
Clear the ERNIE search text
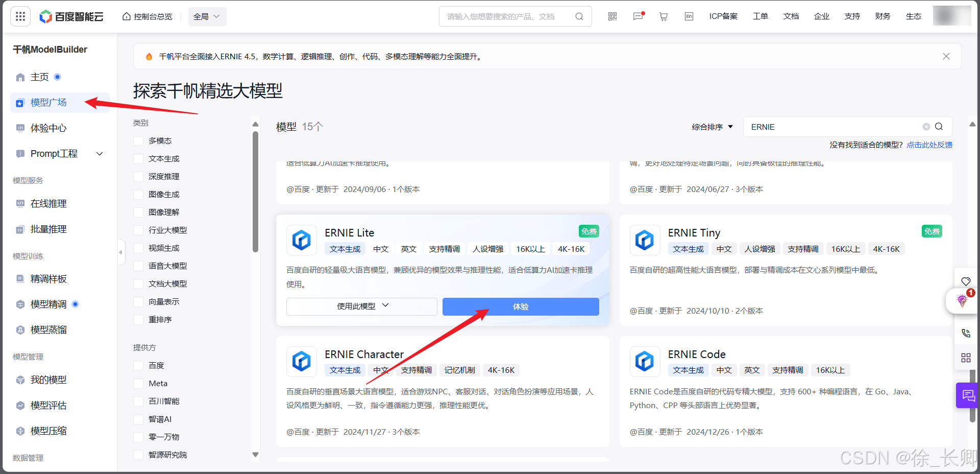tap(926, 127)
